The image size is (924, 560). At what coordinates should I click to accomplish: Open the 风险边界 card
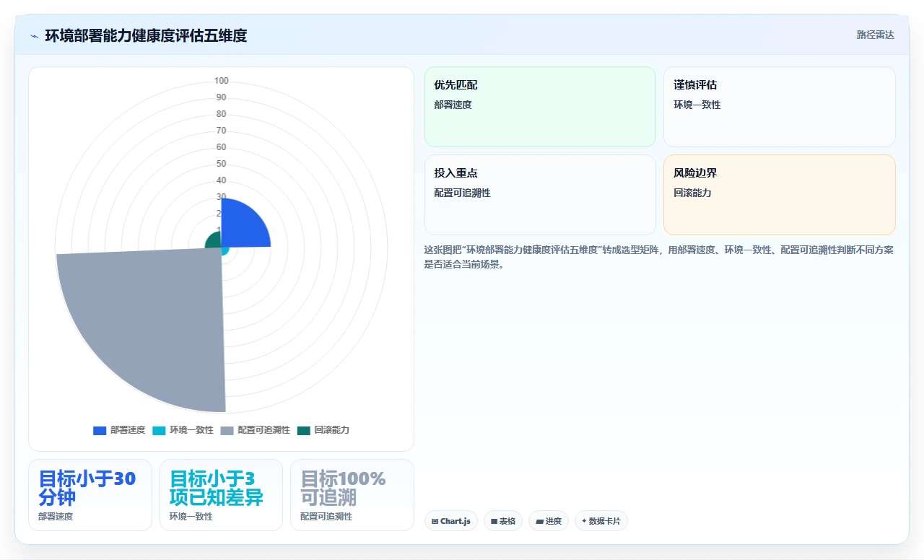pos(780,195)
